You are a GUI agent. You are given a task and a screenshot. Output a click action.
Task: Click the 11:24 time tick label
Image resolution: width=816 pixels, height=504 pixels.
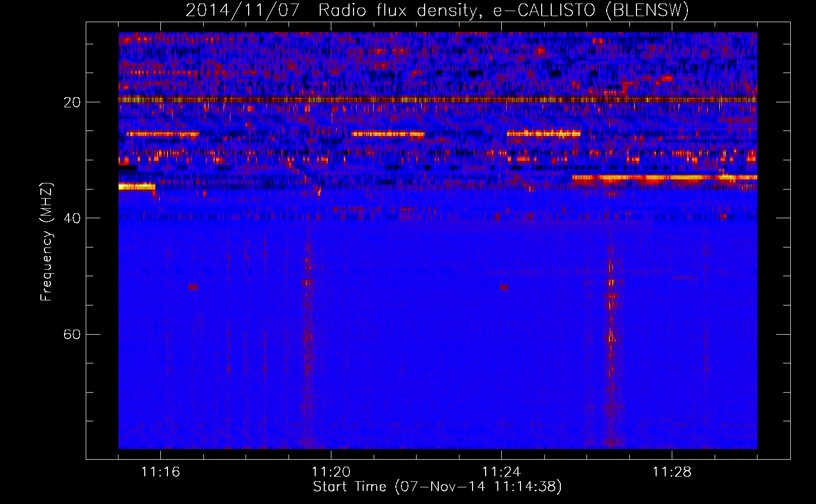(x=501, y=472)
